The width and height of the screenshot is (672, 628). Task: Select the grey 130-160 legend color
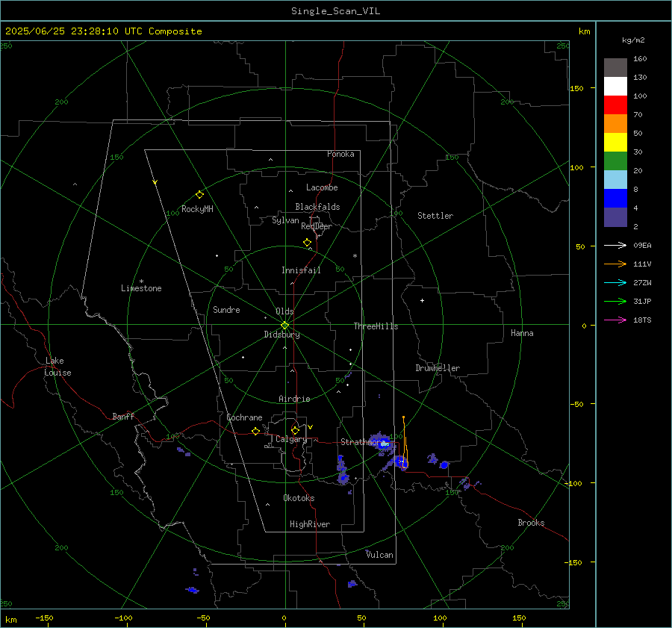click(x=615, y=68)
